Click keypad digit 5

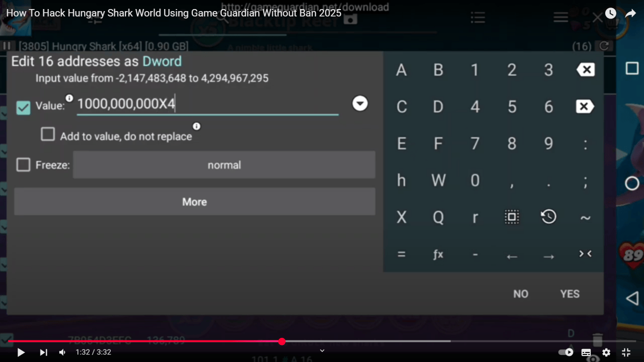coord(512,107)
